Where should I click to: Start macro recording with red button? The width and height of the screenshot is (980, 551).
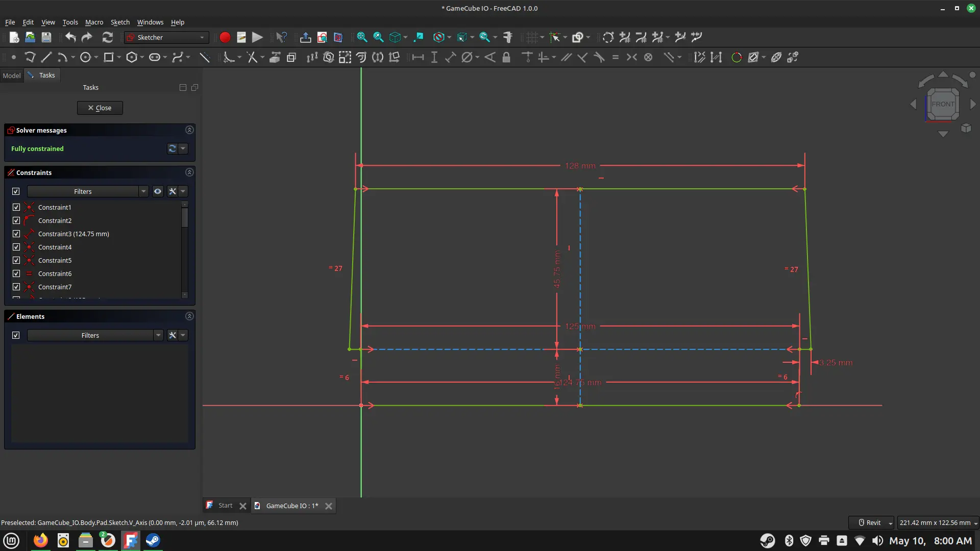coord(225,37)
